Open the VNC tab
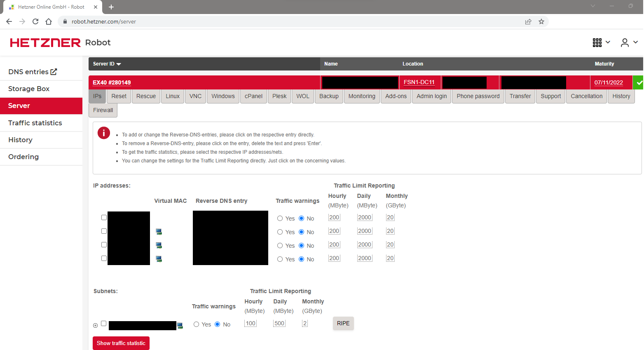The height and width of the screenshot is (350, 644). pyautogui.click(x=195, y=96)
